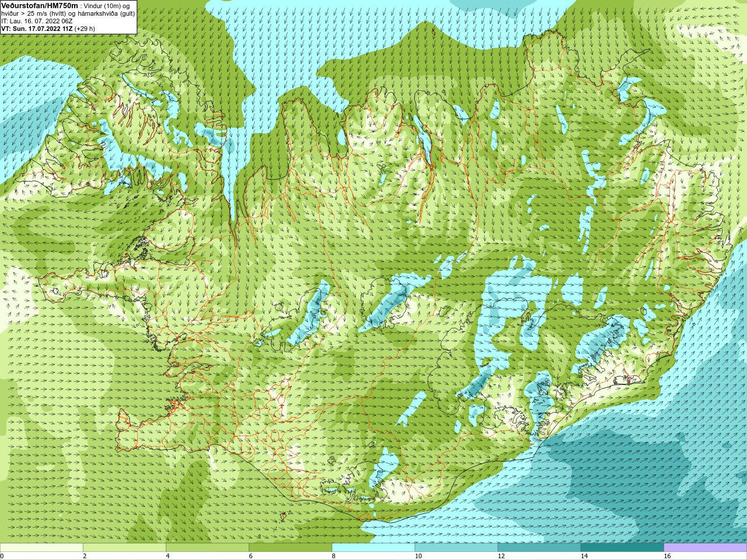Click the '14' label on the wind scale
The height and width of the screenshot is (560, 747).
point(584,556)
